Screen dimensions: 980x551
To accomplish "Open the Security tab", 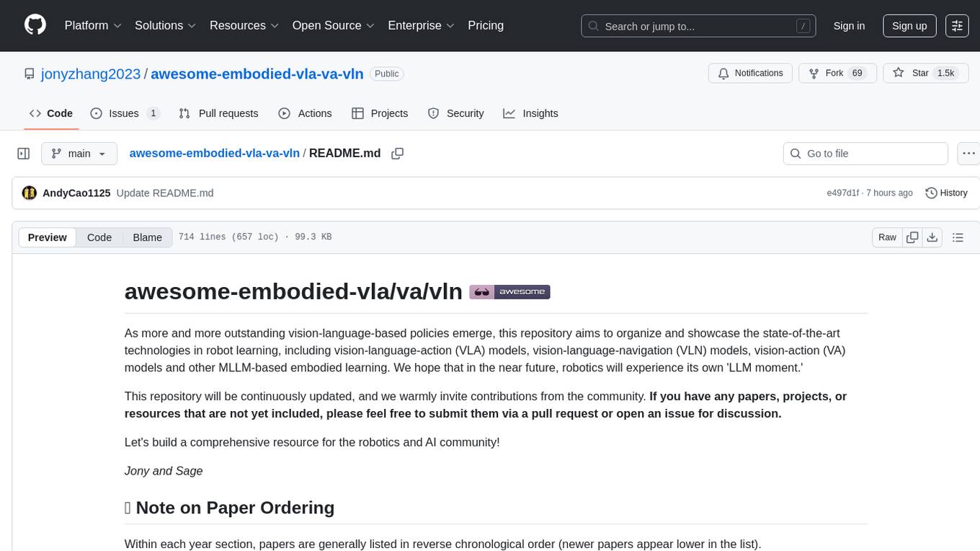I will click(455, 113).
